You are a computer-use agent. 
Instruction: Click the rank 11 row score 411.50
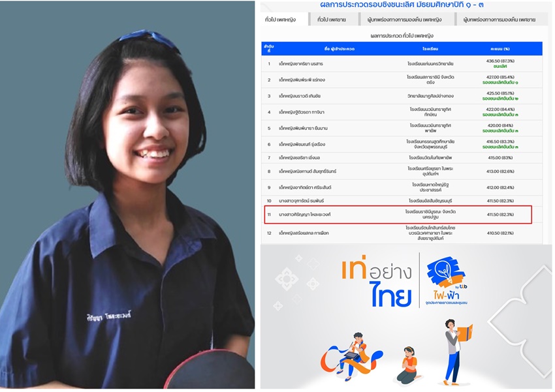pyautogui.click(x=500, y=215)
